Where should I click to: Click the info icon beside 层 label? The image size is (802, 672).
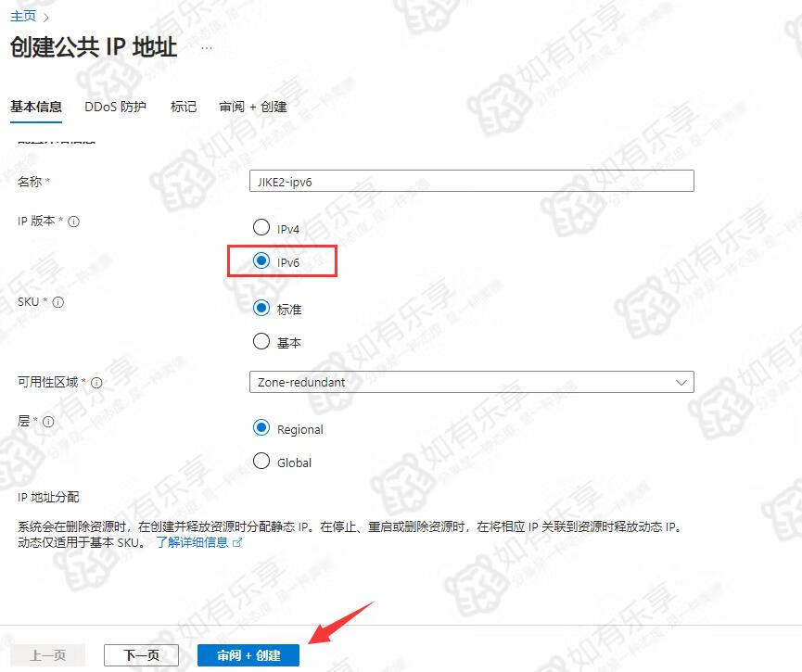click(x=48, y=421)
